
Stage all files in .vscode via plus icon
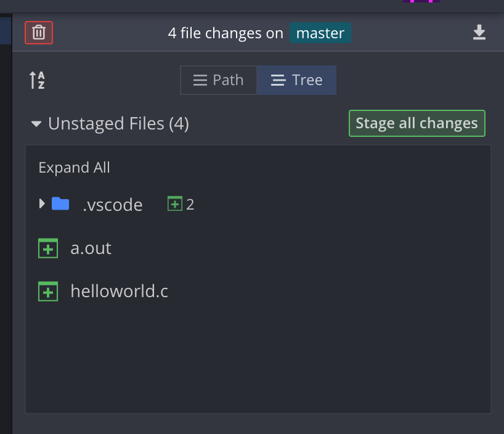(x=175, y=202)
